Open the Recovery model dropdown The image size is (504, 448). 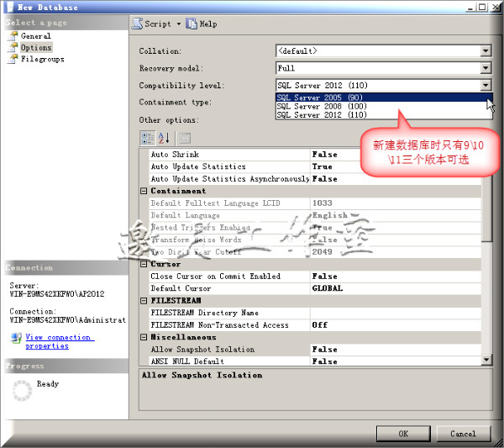[486, 68]
